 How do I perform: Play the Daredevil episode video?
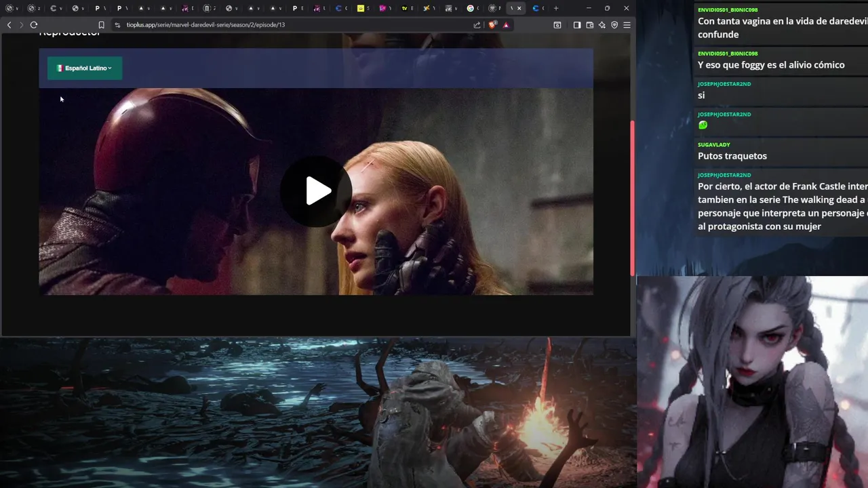click(316, 191)
